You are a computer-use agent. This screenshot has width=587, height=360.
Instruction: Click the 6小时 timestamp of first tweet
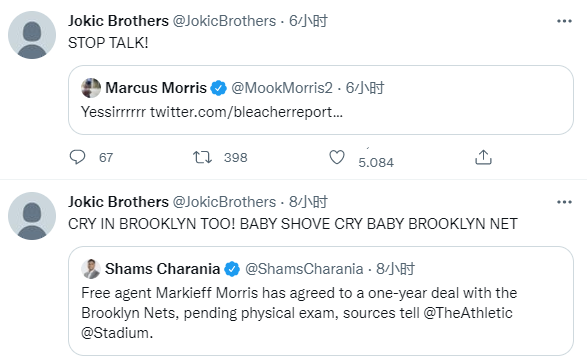click(x=308, y=21)
